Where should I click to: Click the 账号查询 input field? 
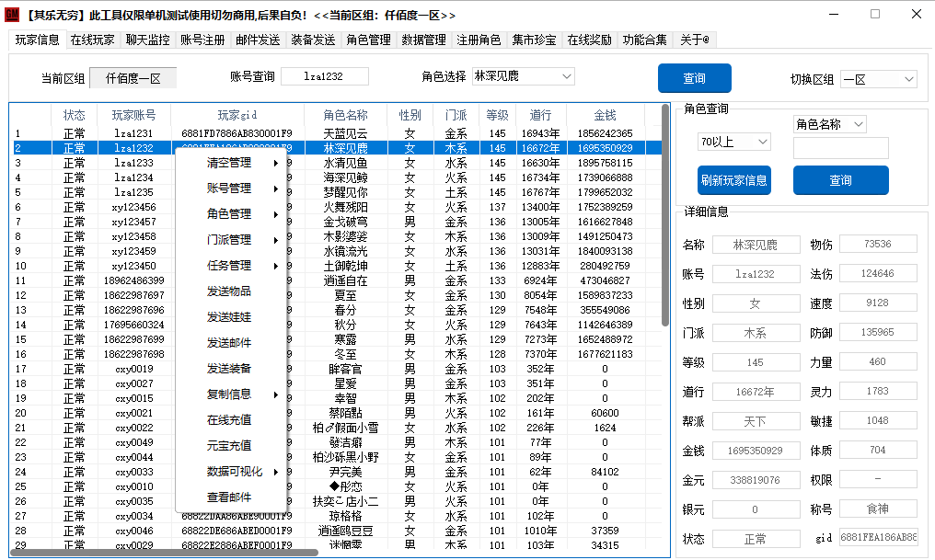[x=324, y=76]
